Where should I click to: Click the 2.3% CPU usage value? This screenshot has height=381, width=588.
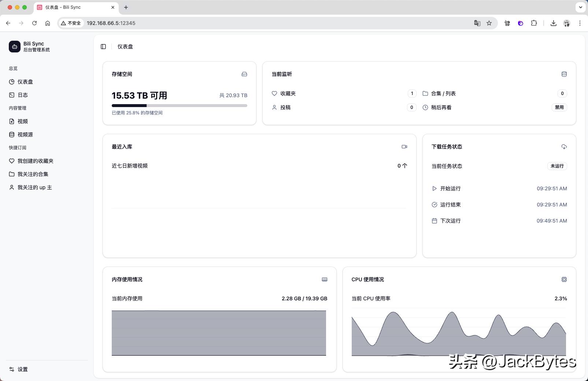pyautogui.click(x=561, y=298)
